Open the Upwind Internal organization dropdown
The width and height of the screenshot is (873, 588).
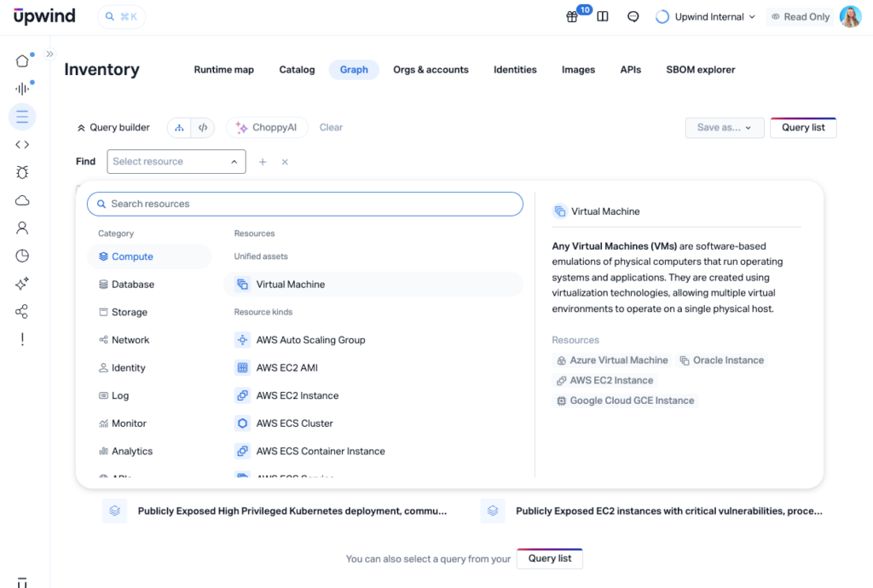tap(704, 15)
